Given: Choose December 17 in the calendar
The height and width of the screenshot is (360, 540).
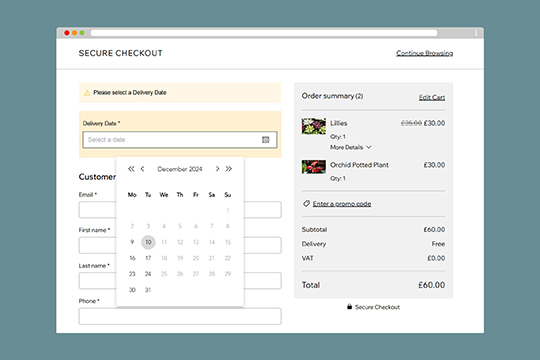Looking at the screenshot, I should pos(148,258).
